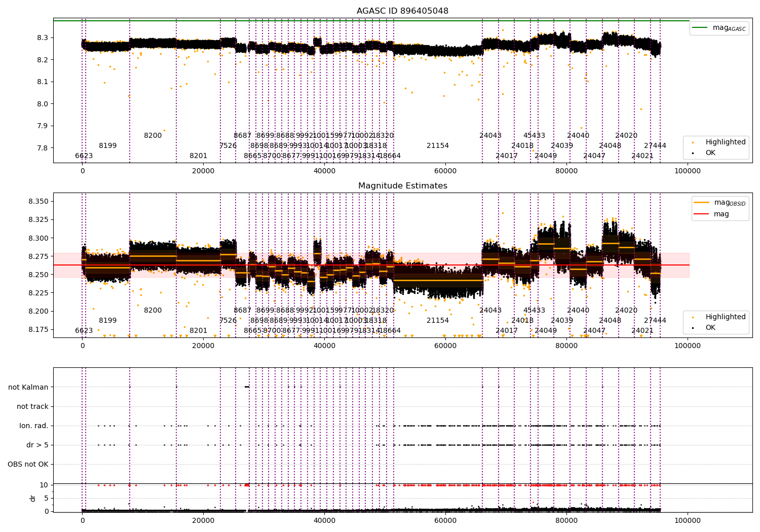760x532 pixels.
Task: Click the red mag legend line sample
Action: pyautogui.click(x=702, y=214)
